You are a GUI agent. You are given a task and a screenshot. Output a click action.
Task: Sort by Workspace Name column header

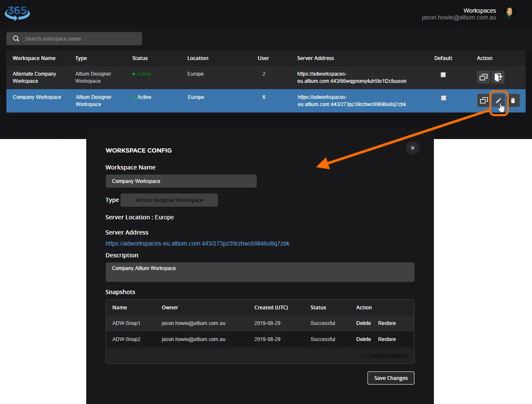coord(34,58)
